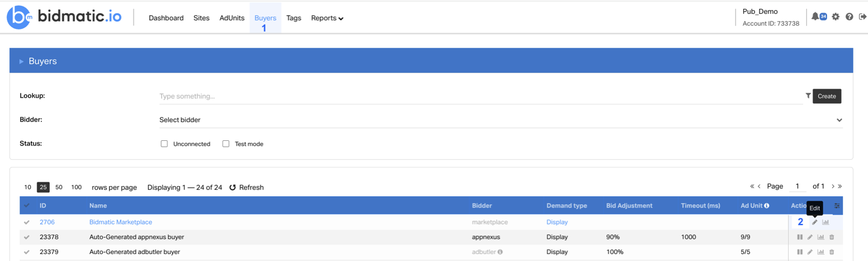Click the Auto-Generated appnexus buyer name

click(x=137, y=237)
